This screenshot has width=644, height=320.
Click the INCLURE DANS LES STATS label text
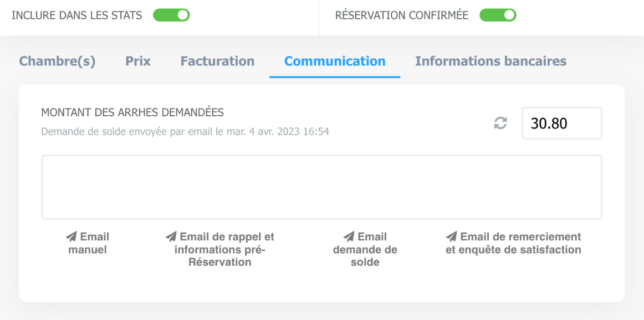pos(77,16)
